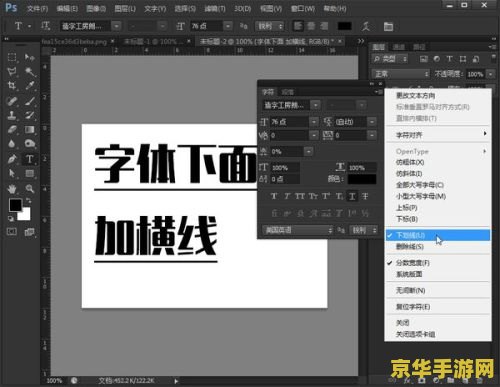
Task: Select the Brush tool
Action: (x=29, y=101)
